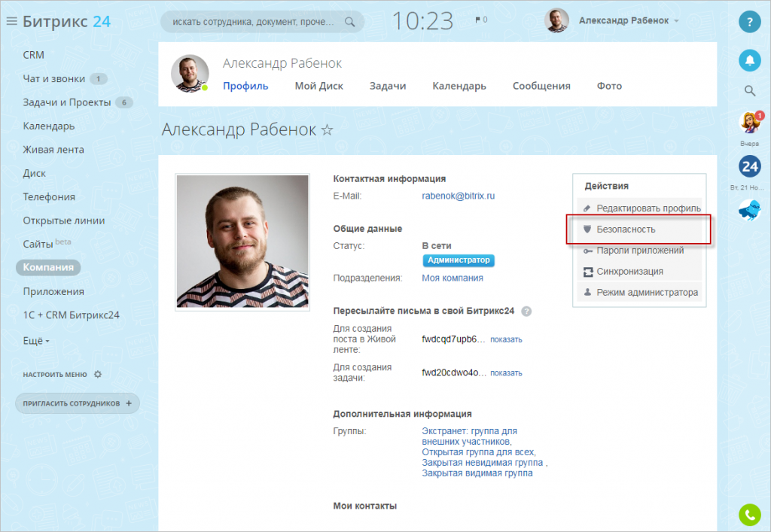The image size is (771, 532).
Task: Open Календарь in the left sidebar
Action: [x=49, y=126]
